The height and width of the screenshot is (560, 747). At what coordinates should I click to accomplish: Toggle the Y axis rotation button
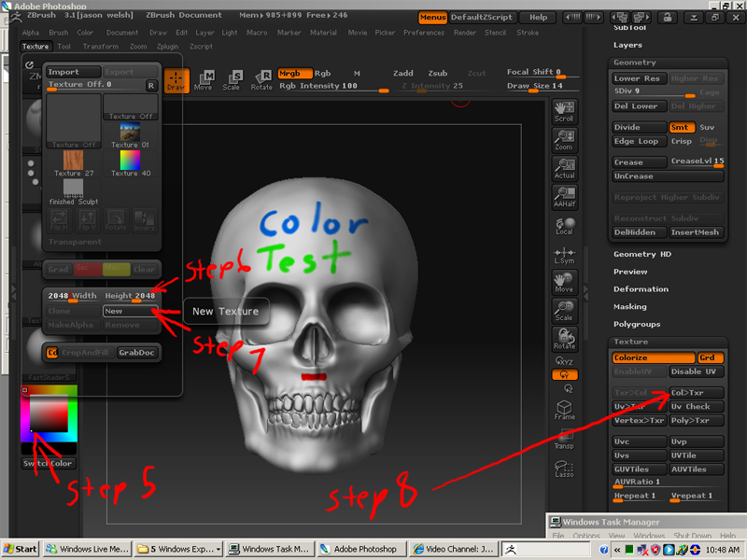tap(565, 375)
